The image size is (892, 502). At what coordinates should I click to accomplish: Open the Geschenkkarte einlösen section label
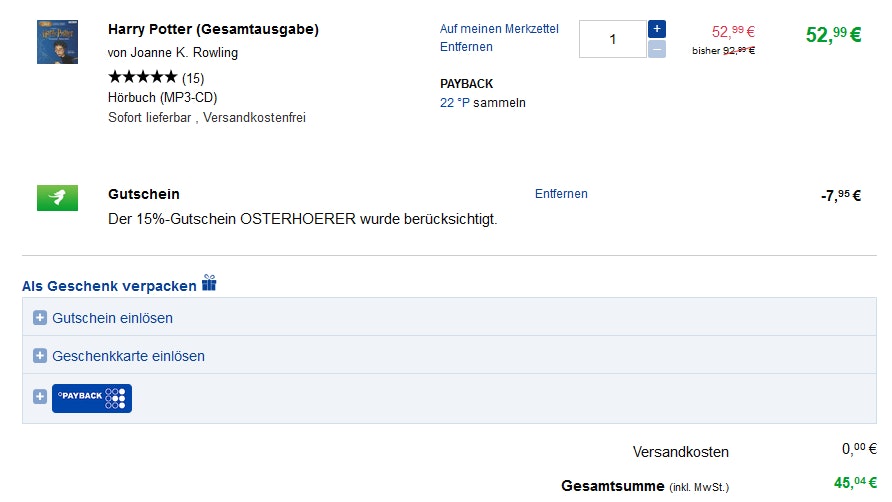(x=128, y=356)
